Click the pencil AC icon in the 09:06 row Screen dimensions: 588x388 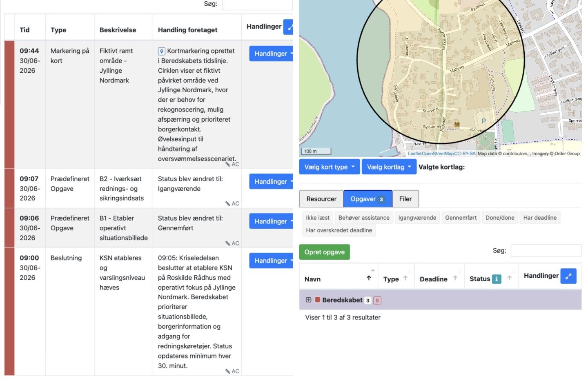click(x=232, y=243)
